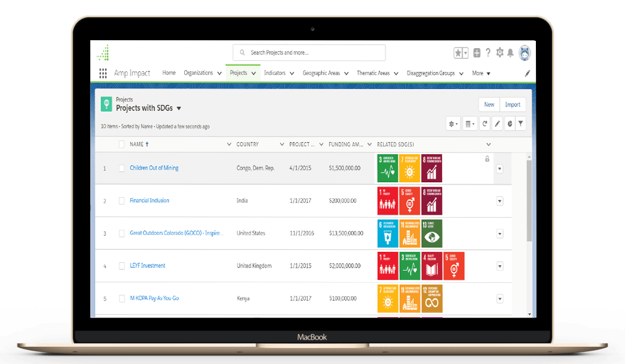This screenshot has height=364, width=625.
Task: Select the Financial Inclusion row checkbox
Action: pos(121,201)
